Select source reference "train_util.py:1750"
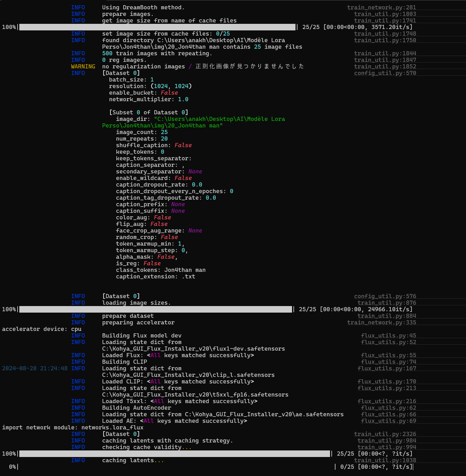This screenshot has height=476, width=466. click(385, 40)
